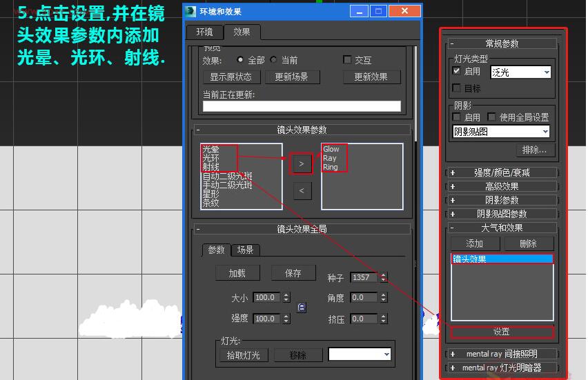This screenshot has width=588, height=380.
Task: Click the 更新场景 button
Action: tap(292, 77)
